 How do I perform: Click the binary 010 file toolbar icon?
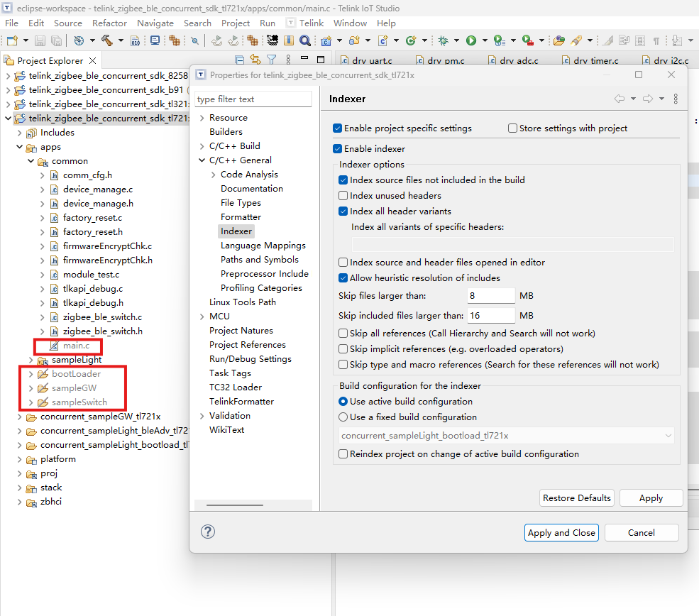coord(135,41)
